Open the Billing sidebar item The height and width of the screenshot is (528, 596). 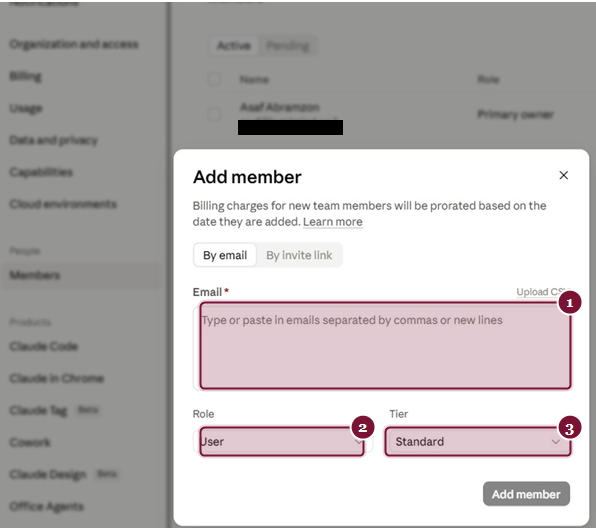point(25,76)
